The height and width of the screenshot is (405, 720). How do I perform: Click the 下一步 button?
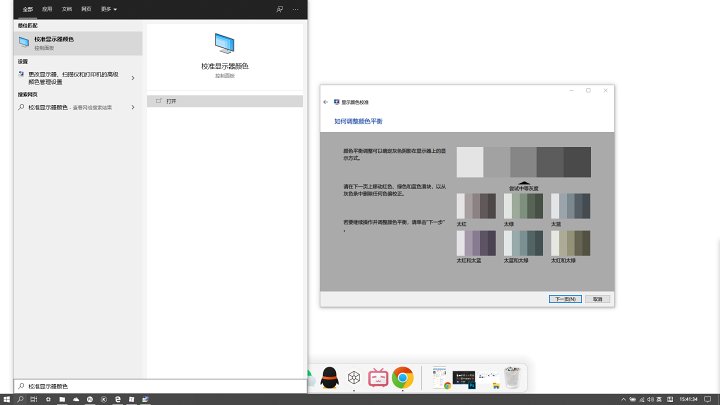(566, 298)
